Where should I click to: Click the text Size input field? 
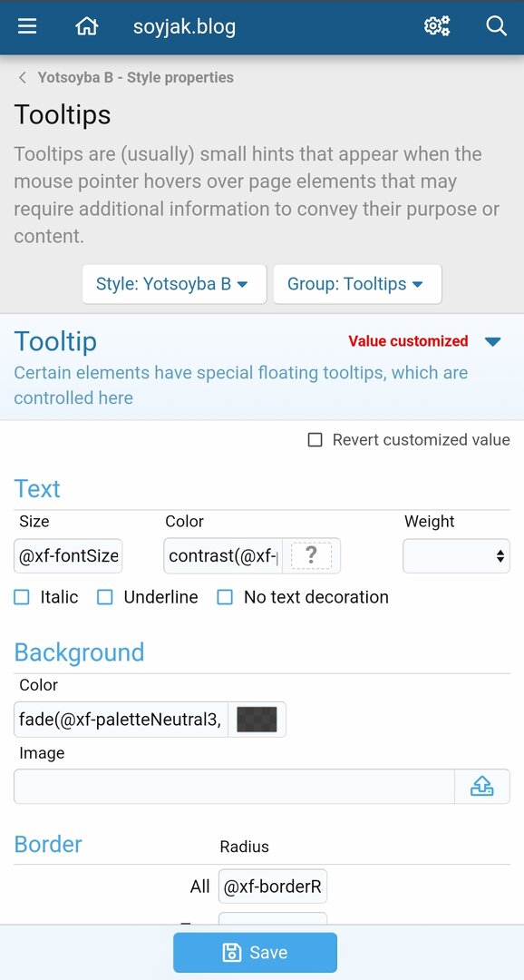click(x=68, y=555)
